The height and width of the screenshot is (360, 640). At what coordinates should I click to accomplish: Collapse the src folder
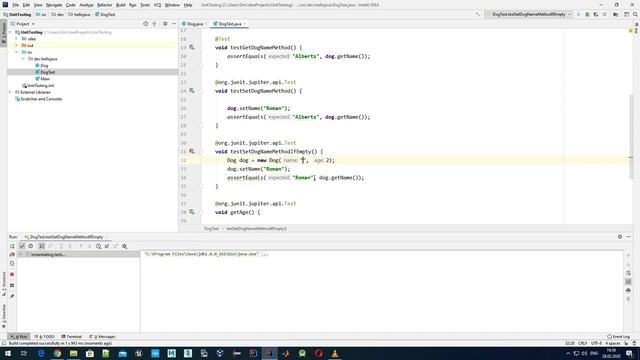(17, 52)
